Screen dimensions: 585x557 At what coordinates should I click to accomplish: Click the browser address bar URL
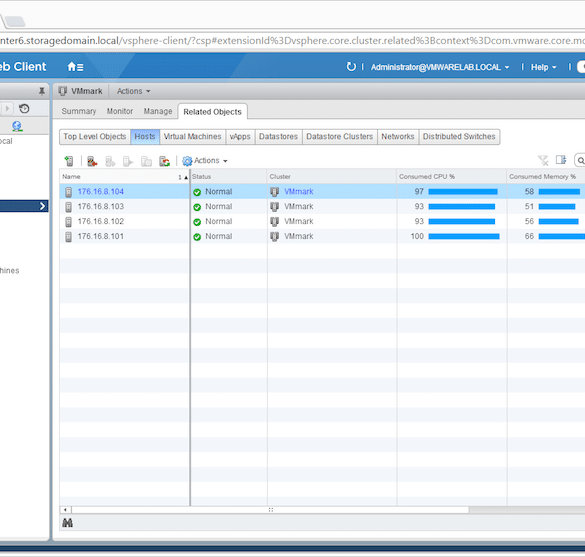coord(292,40)
